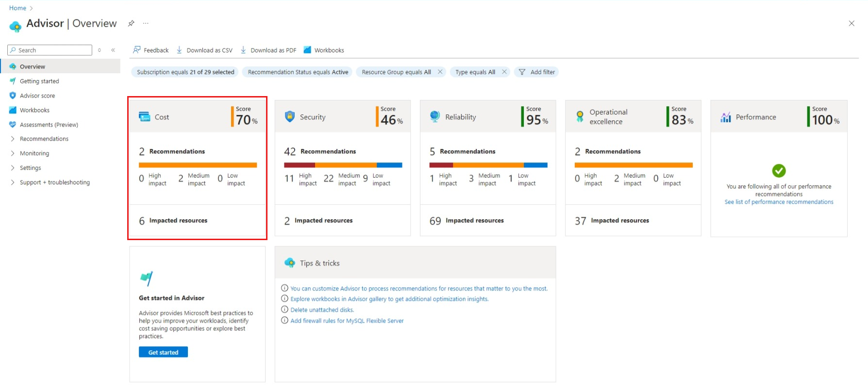868x391 pixels.
Task: Click info icon beside Add firewall rules tip
Action: pyautogui.click(x=284, y=320)
